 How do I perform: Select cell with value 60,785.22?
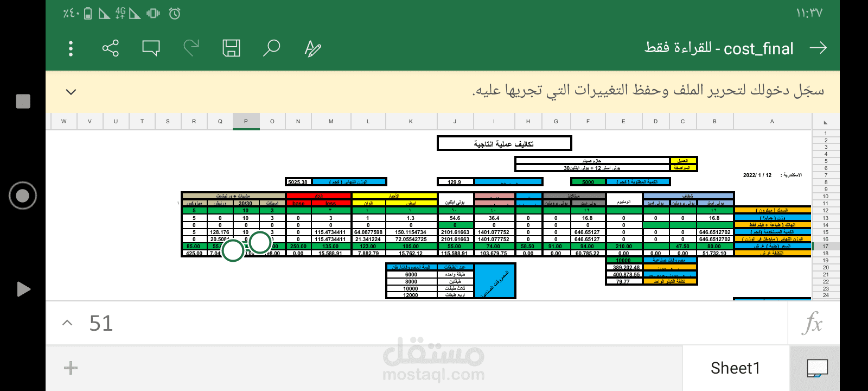(588, 253)
